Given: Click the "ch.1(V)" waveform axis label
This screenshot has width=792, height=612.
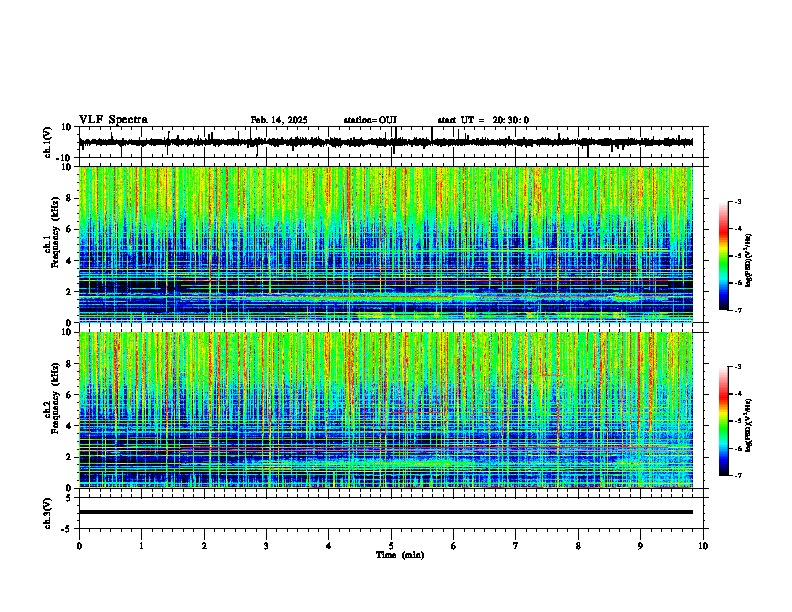Looking at the screenshot, I should 48,142.
